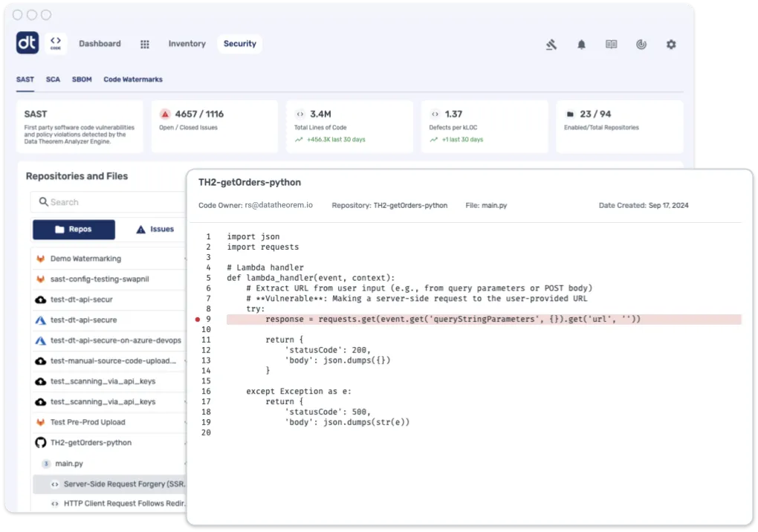Screen dimensions: 758x532
Task: Switch to the SAST tab
Action: point(25,80)
